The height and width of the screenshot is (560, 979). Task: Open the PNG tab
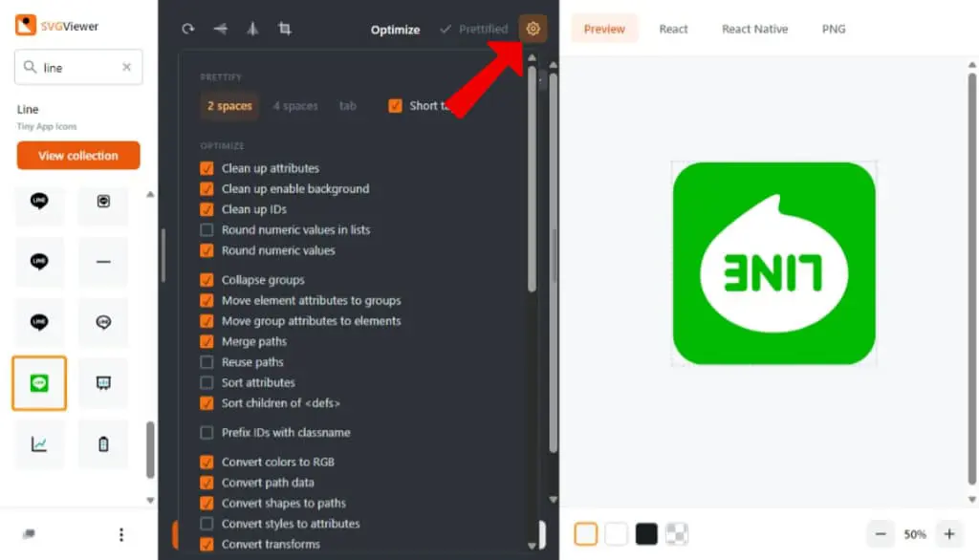pos(834,29)
